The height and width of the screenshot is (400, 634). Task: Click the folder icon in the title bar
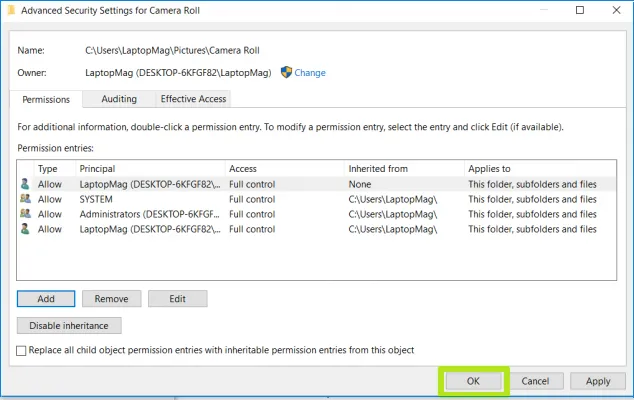11,10
